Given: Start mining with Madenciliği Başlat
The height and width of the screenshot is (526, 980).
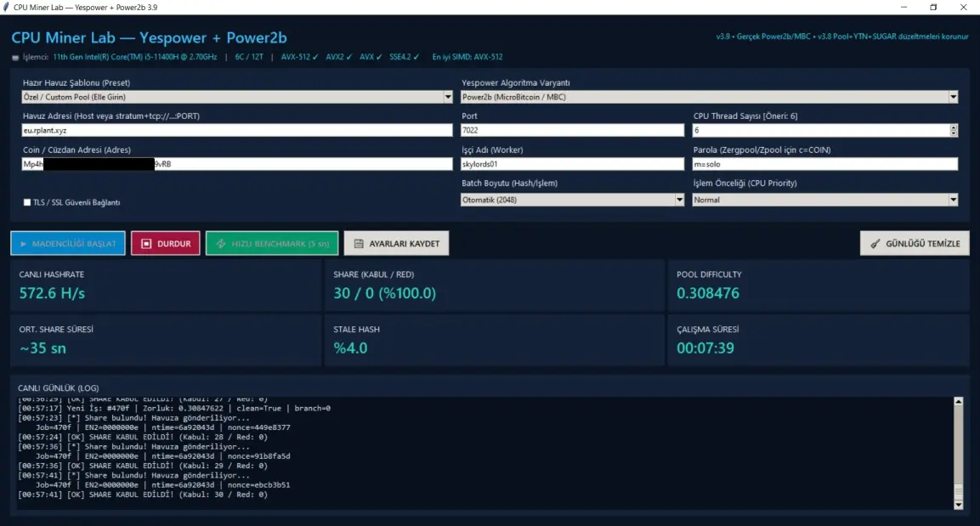Looking at the screenshot, I should click(67, 244).
